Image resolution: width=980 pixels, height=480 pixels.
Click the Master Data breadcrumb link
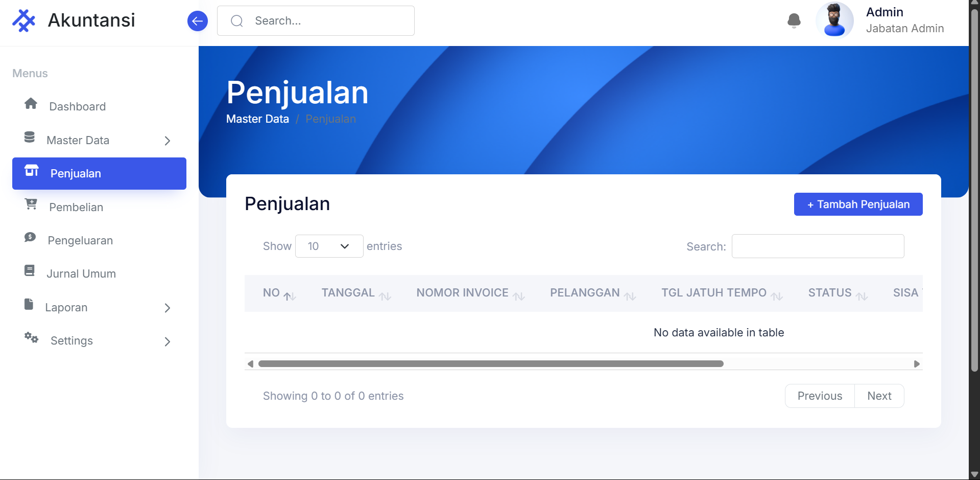tap(257, 119)
